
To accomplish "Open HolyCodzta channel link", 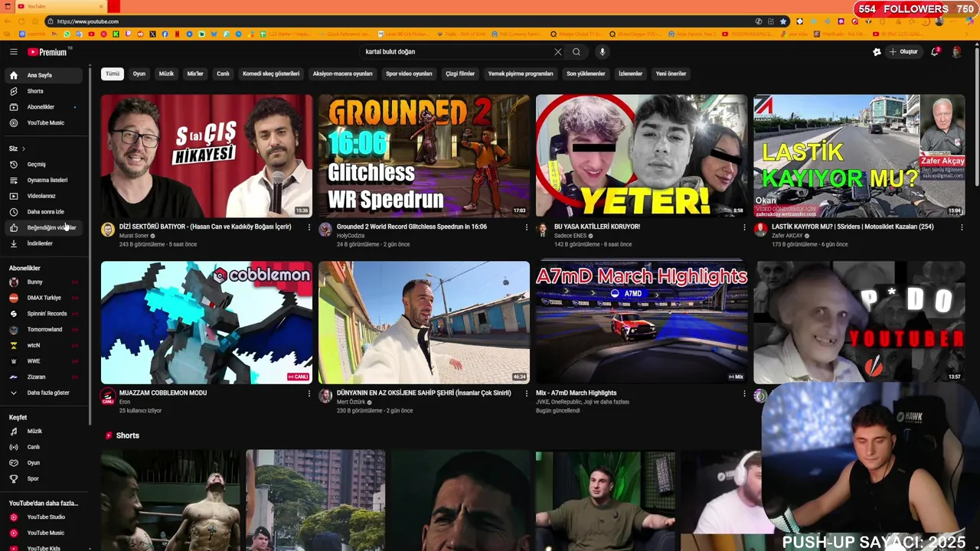I will (x=352, y=236).
